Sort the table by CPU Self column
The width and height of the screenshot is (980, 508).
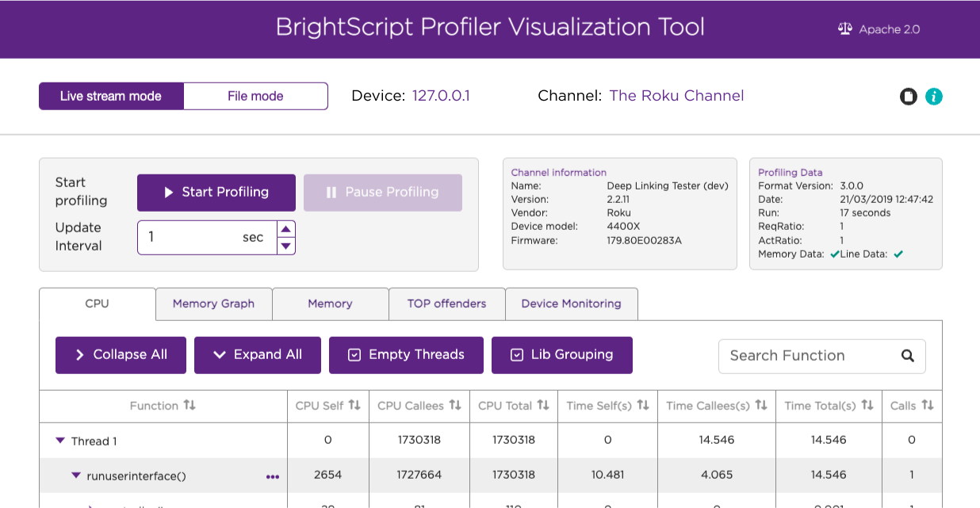tap(355, 406)
